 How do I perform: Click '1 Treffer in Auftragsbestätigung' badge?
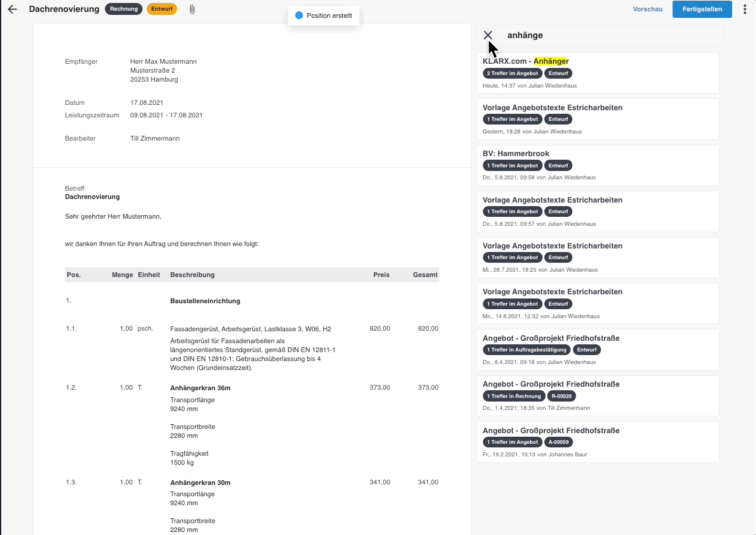[x=526, y=350]
